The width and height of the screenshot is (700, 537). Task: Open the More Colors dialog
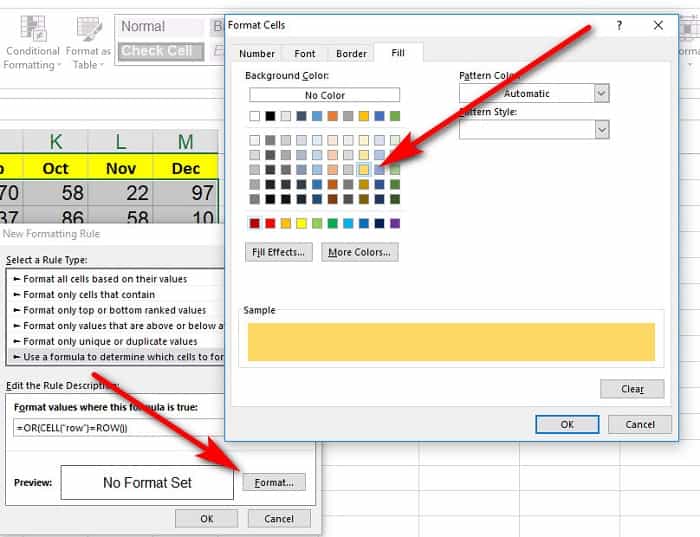360,252
